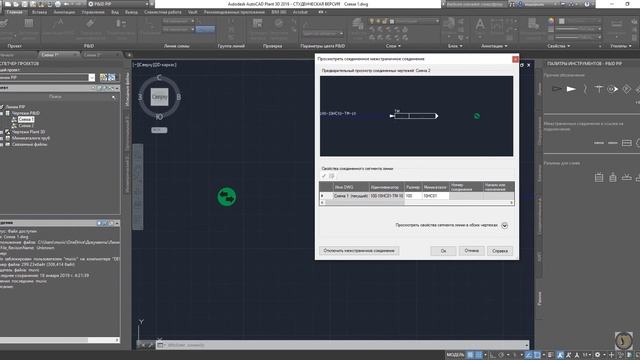Select the outlined flow arrow palette tool
The height and width of the screenshot is (360, 640).
pos(557,89)
